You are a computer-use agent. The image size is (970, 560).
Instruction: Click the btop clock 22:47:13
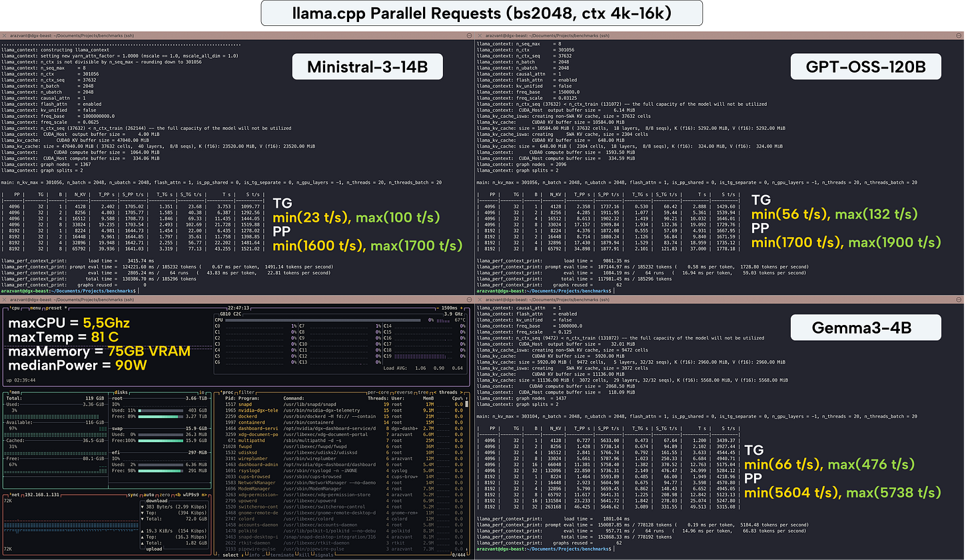tap(239, 308)
